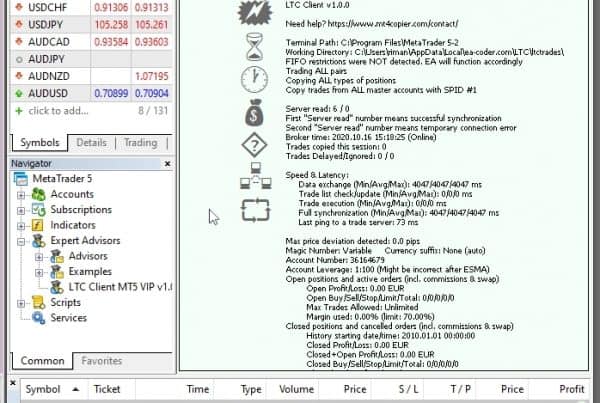Image resolution: width=600 pixels, height=403 pixels.
Task: Expand the Examples subfolder
Action: 39,272
